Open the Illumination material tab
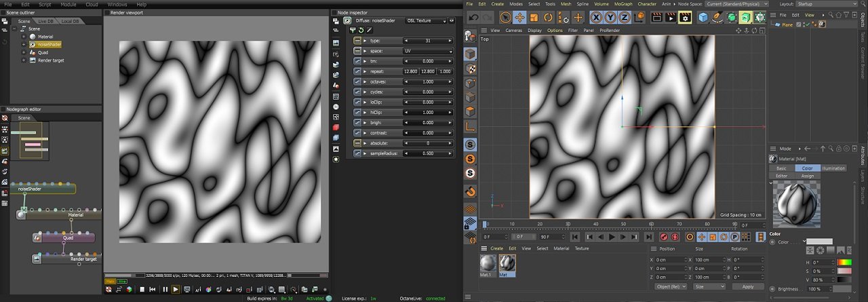Screen dimensions: 868x302 coord(833,168)
